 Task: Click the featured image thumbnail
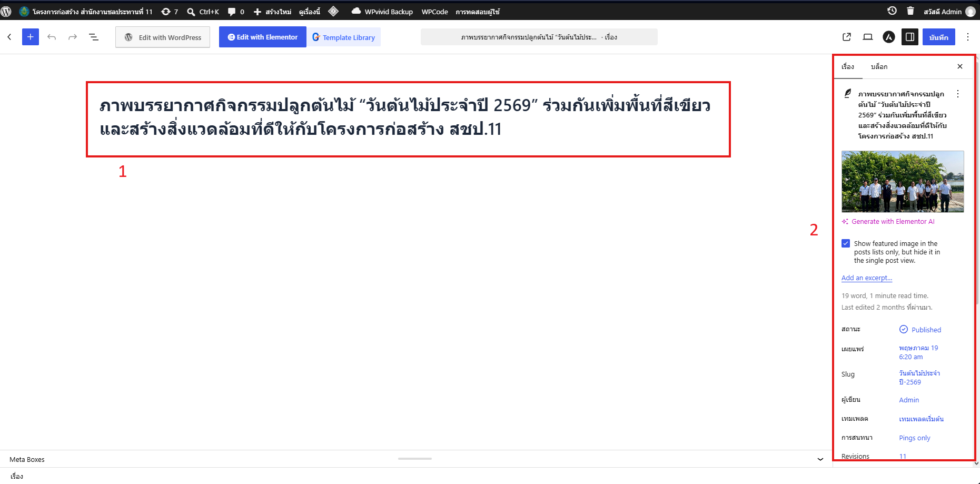click(x=903, y=182)
